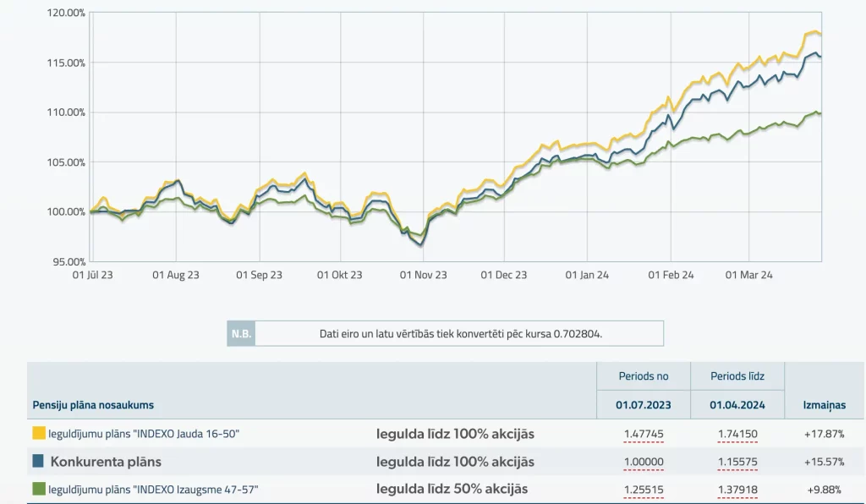Click the 01 Feb 24 axis label
This screenshot has height=504, width=866.
(671, 275)
